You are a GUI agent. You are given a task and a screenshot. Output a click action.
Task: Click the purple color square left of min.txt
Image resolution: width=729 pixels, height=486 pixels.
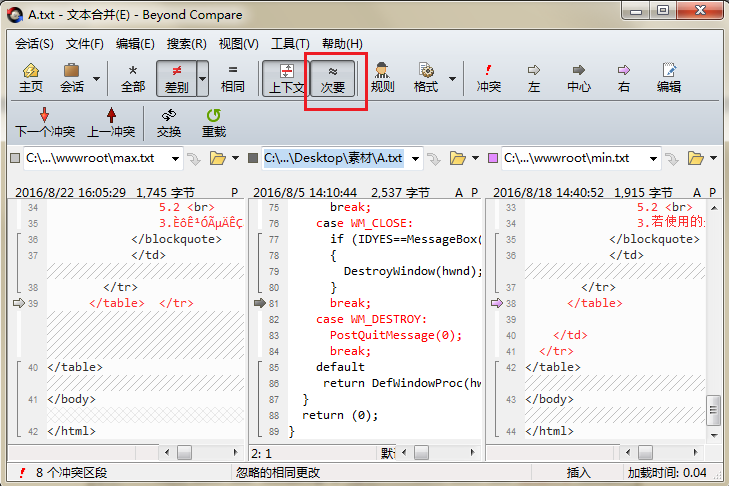[x=493, y=158]
